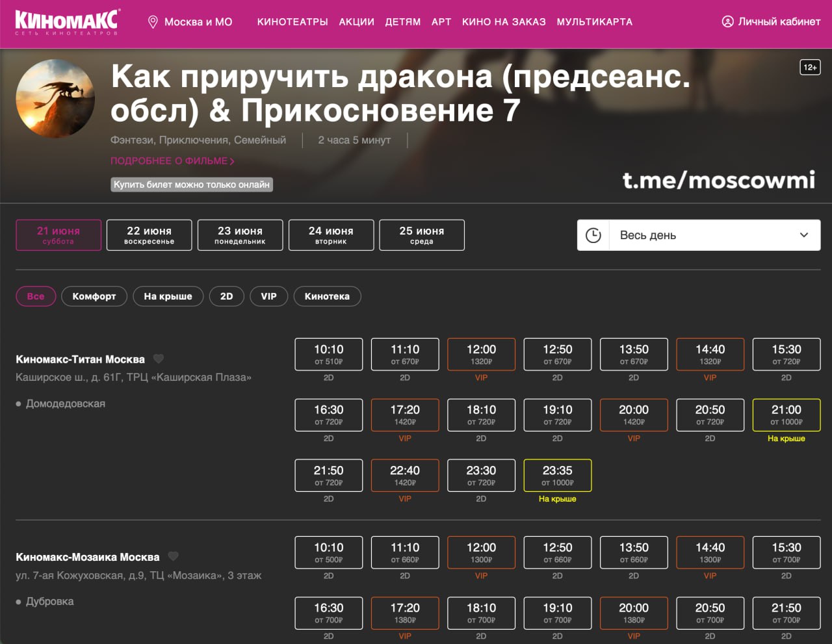
Task: Open the АРТ menu item
Action: (441, 22)
